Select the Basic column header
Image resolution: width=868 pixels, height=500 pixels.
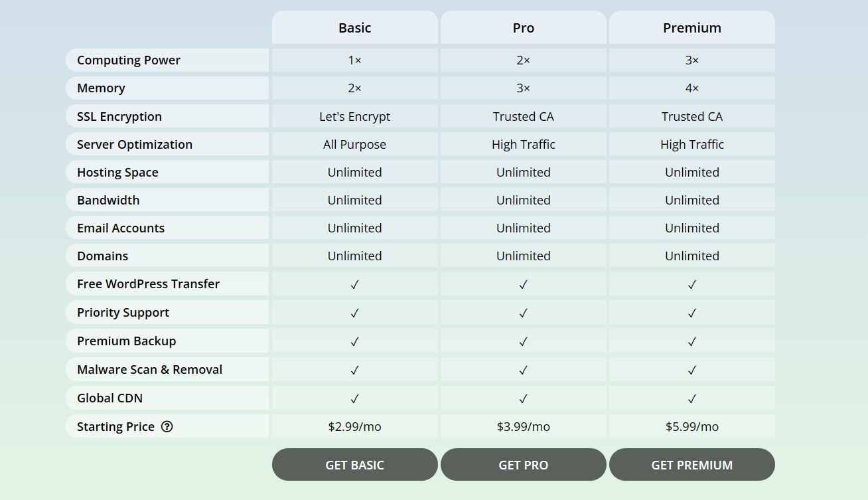click(354, 28)
